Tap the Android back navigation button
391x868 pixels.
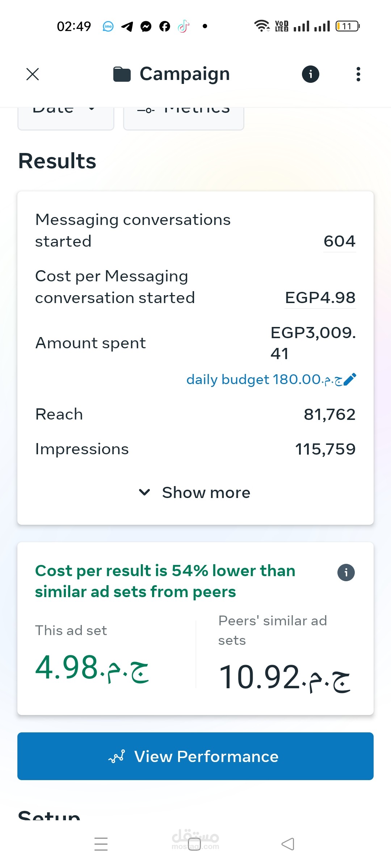pos(288,844)
